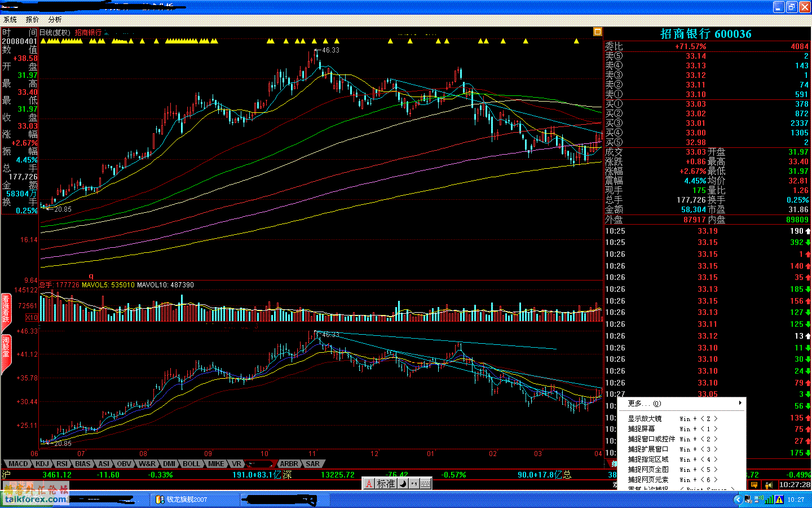Screen dimensions: 812x508
Task: Open the 分析 menu
Action: point(55,20)
